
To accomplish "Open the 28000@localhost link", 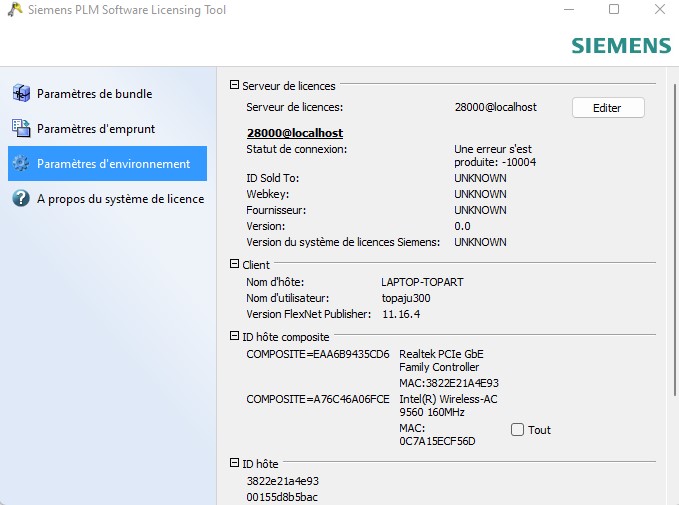I will (x=295, y=133).
